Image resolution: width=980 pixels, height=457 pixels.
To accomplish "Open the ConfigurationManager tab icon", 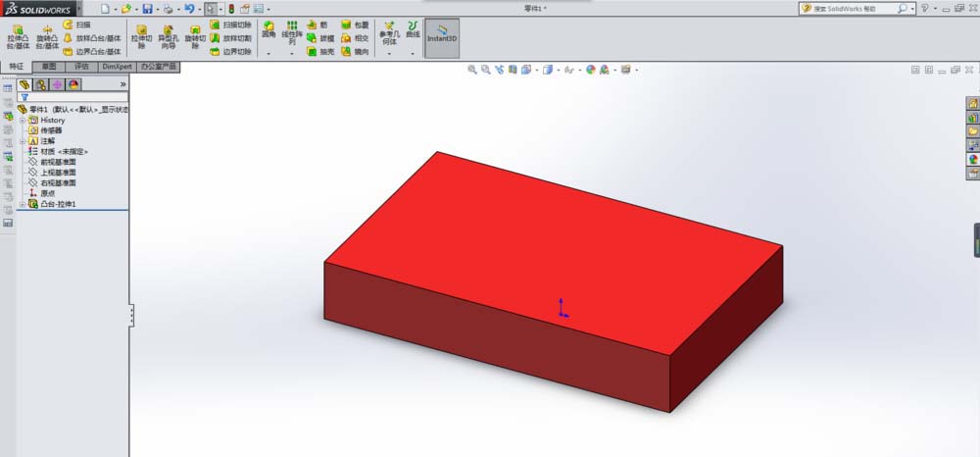I will (57, 84).
